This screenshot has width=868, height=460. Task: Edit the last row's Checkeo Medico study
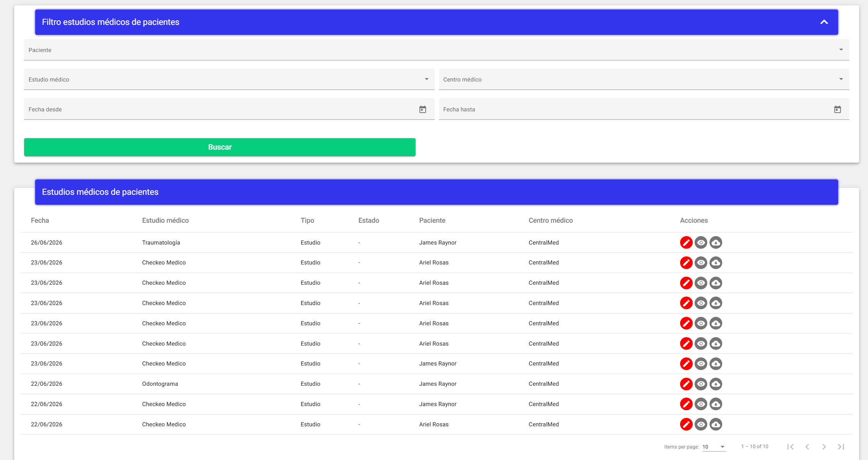point(686,424)
